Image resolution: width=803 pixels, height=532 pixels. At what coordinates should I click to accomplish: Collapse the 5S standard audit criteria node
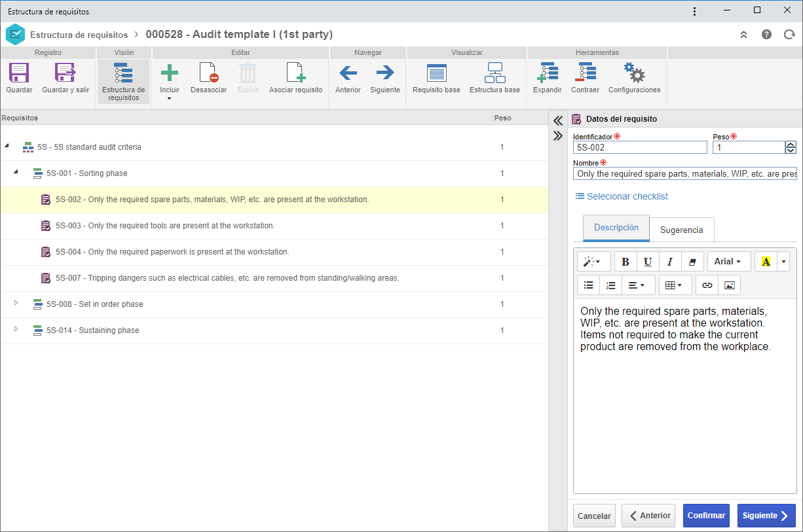coord(7,147)
